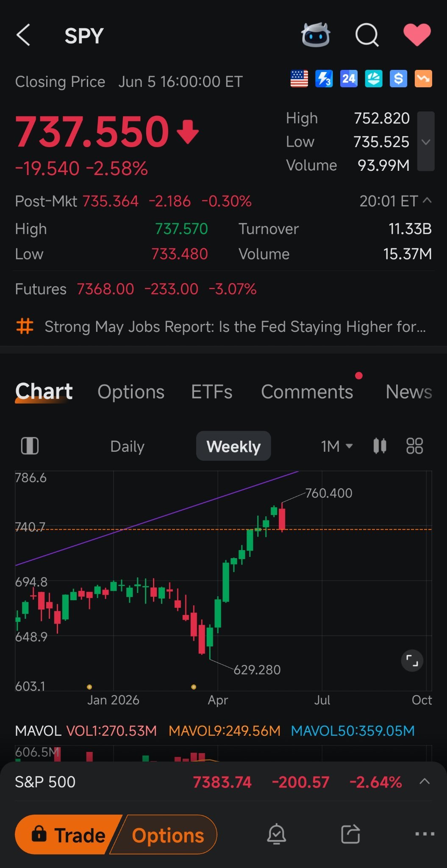Switch to the Comments tab
The image size is (447, 868).
(307, 392)
